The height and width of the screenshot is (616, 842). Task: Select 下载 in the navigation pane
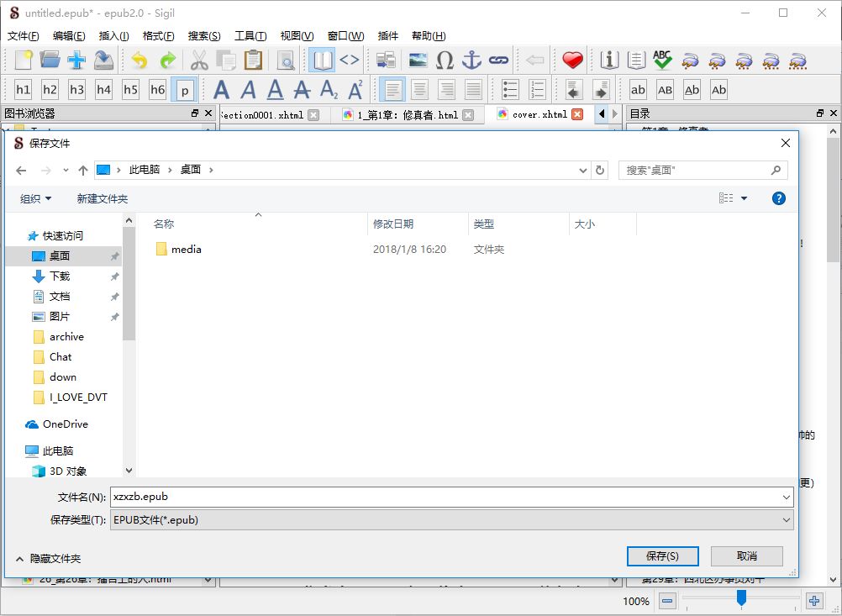click(x=60, y=276)
